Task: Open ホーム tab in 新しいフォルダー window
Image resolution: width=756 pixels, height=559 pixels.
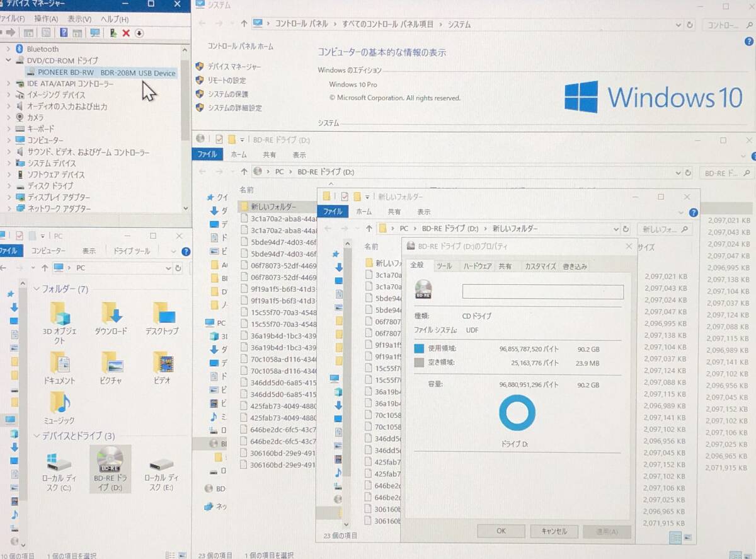Action: tap(364, 212)
